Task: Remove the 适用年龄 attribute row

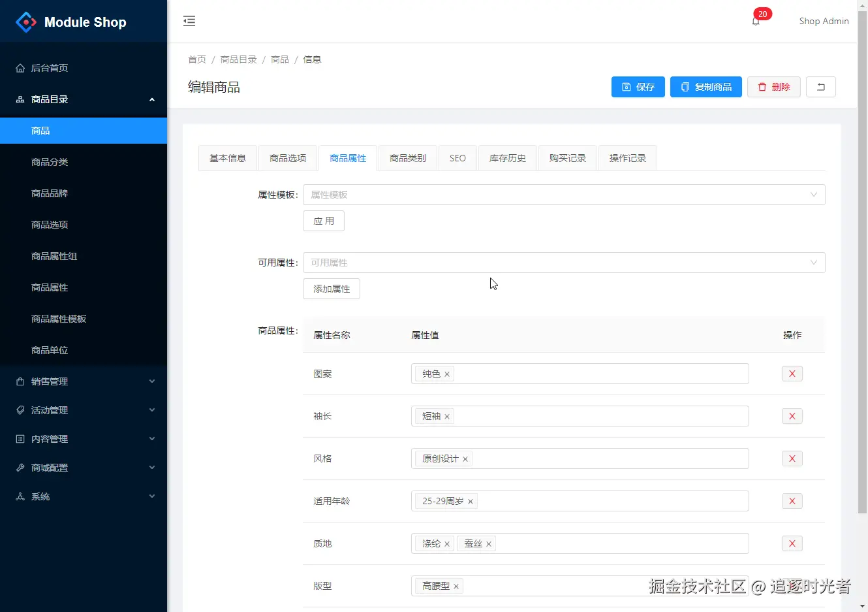Action: 792,501
